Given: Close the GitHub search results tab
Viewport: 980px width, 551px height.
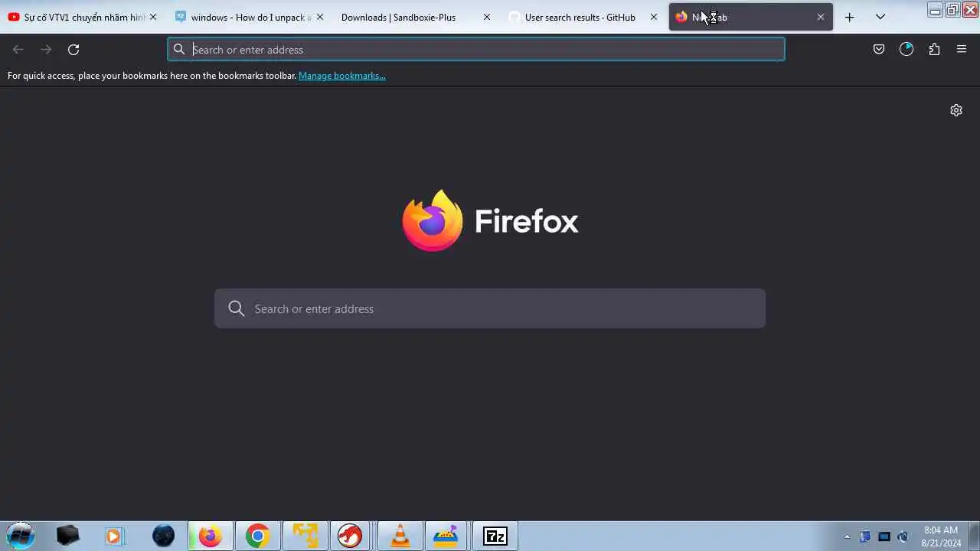Looking at the screenshot, I should coord(653,17).
